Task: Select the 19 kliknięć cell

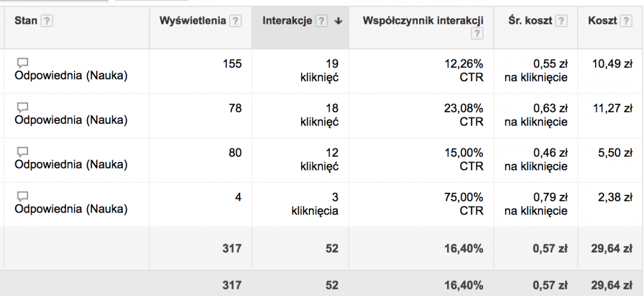Action: (320, 70)
